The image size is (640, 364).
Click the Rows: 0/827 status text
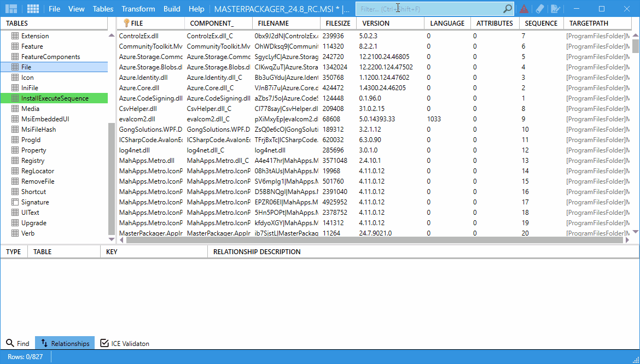pos(25,357)
